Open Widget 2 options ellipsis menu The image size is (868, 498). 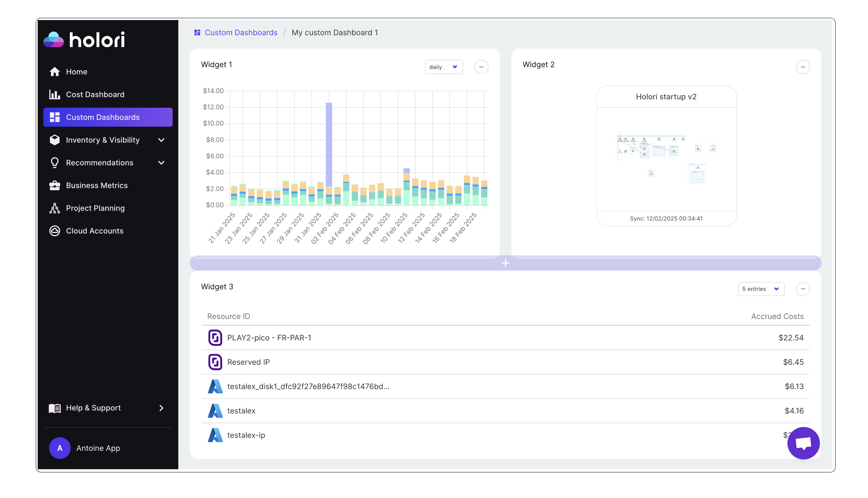click(803, 67)
